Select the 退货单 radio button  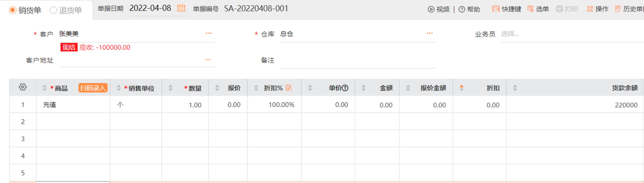click(53, 10)
